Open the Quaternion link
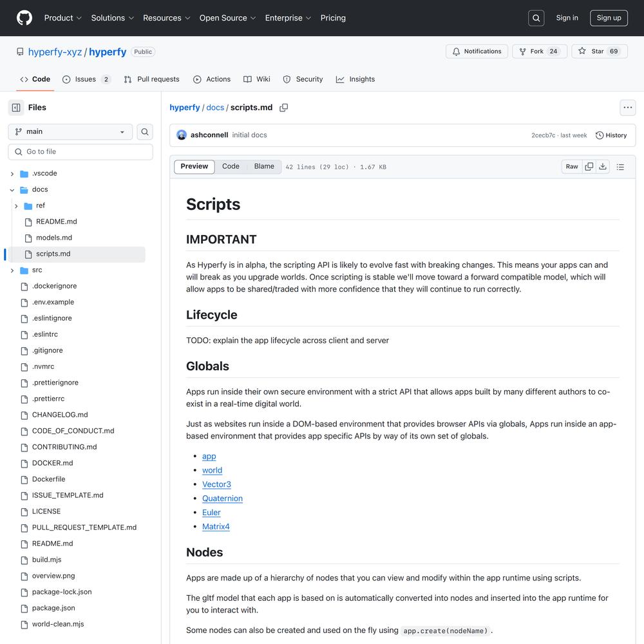Image resolution: width=644 pixels, height=644 pixels. [222, 498]
